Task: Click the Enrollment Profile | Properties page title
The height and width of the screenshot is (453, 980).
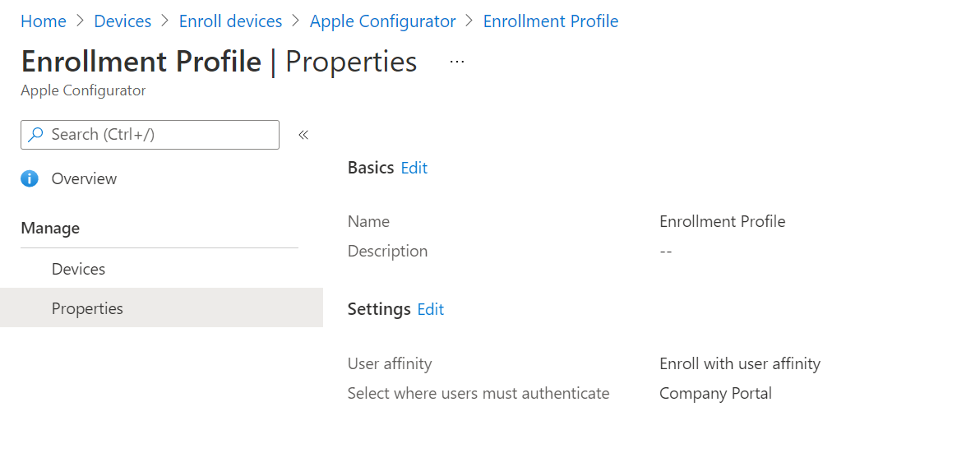Action: pos(219,62)
